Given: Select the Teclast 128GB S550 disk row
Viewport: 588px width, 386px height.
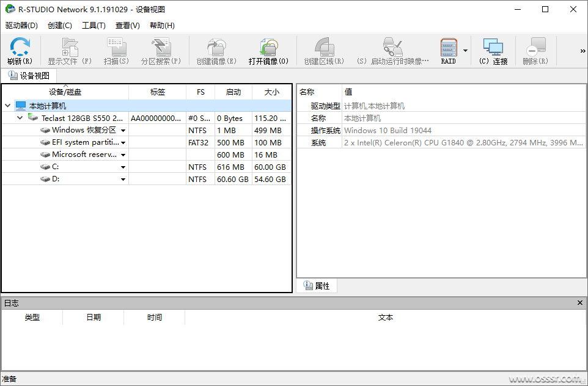Looking at the screenshot, I should point(147,118).
